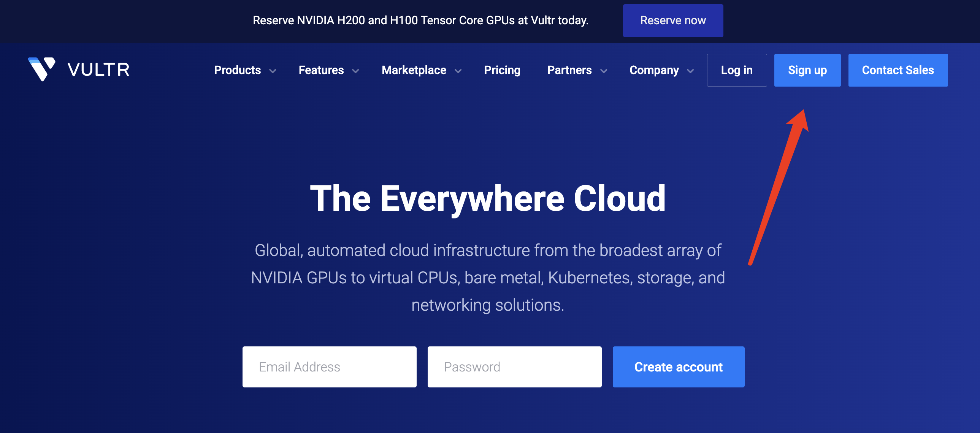Click the "networking solutions." description line

click(x=488, y=305)
